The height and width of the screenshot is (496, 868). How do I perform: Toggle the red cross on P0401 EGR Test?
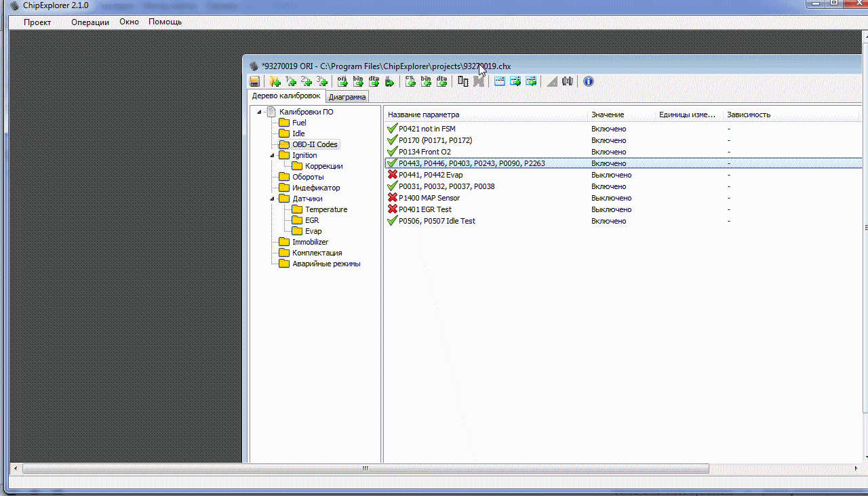point(392,209)
